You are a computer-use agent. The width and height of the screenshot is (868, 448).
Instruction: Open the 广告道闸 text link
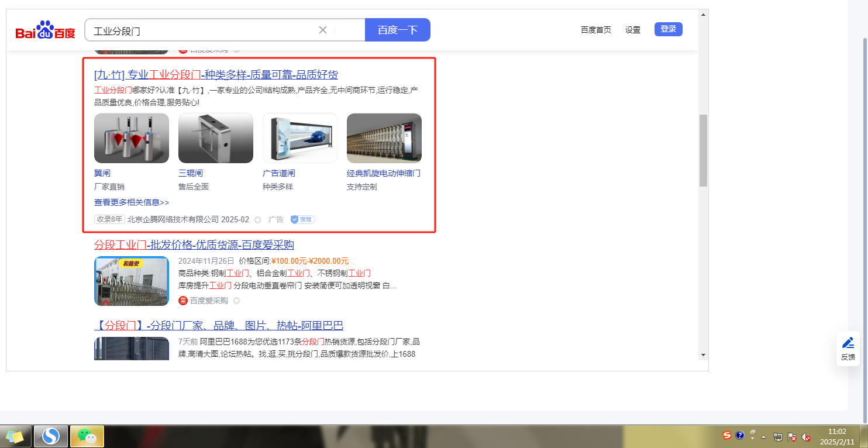click(279, 173)
